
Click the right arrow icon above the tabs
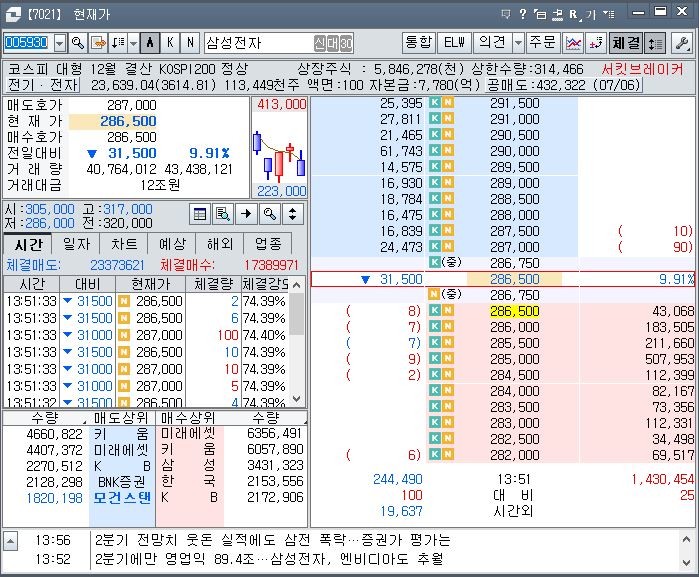point(246,214)
